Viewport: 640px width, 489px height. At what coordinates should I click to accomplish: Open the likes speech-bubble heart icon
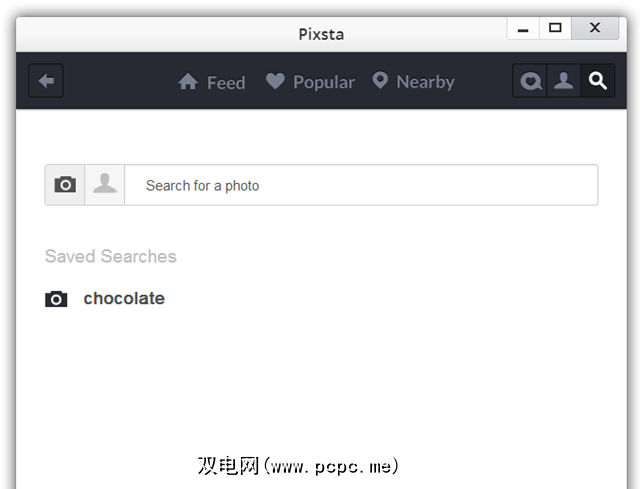click(x=532, y=81)
